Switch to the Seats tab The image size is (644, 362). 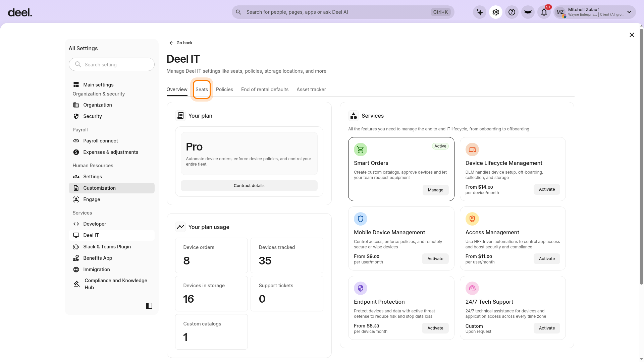tap(202, 89)
